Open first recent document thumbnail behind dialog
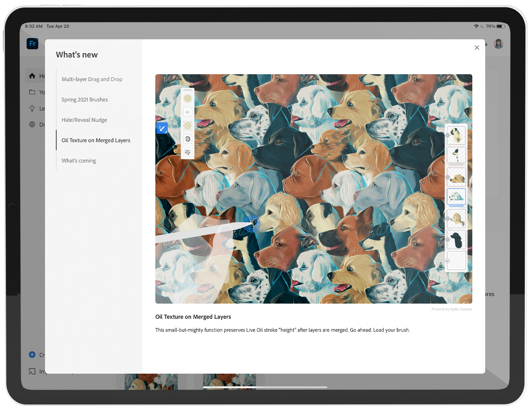 151,381
